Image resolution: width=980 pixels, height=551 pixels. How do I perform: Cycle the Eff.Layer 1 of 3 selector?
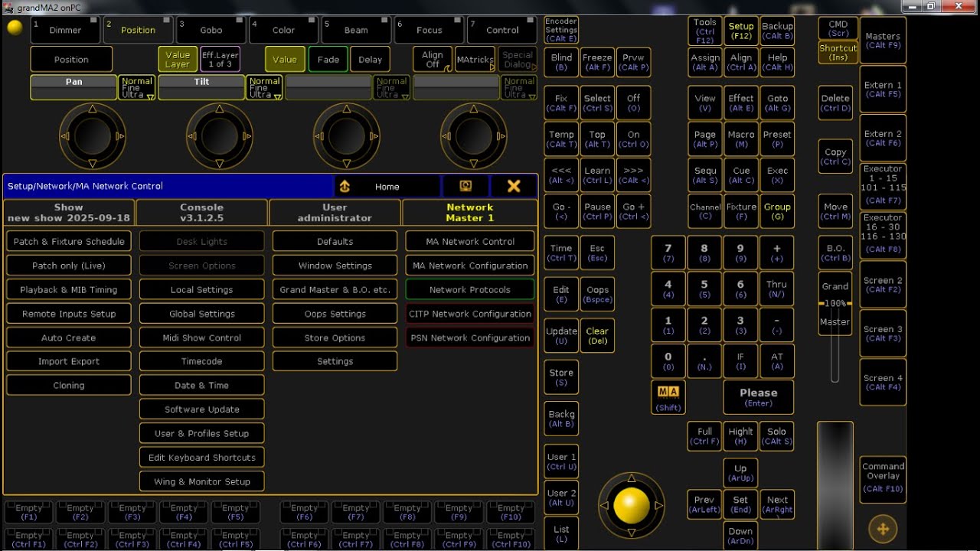pyautogui.click(x=220, y=60)
